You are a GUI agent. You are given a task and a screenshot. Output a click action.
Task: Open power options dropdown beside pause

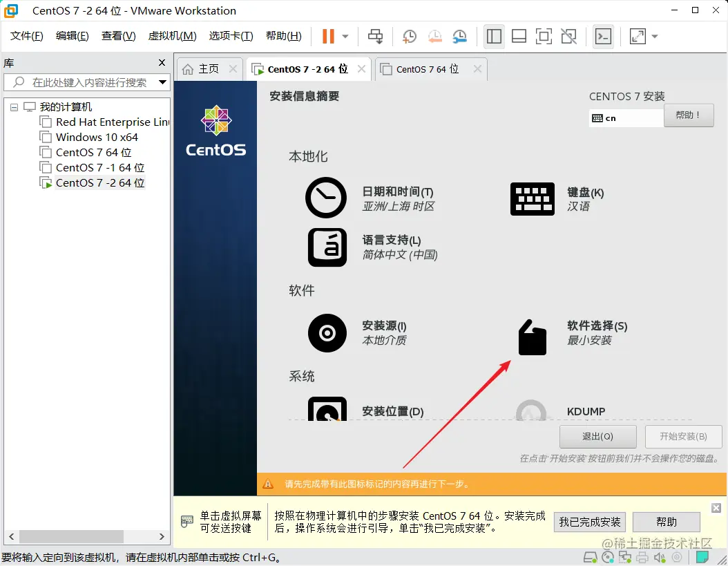coord(345,36)
